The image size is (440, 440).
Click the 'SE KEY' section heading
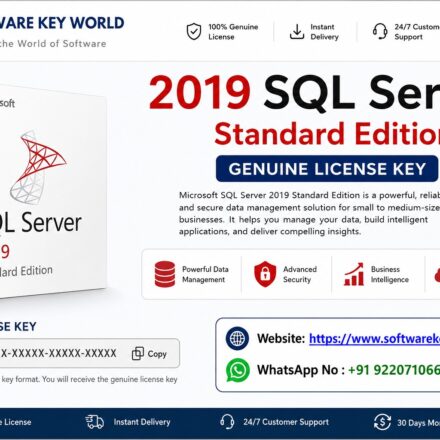(18, 326)
